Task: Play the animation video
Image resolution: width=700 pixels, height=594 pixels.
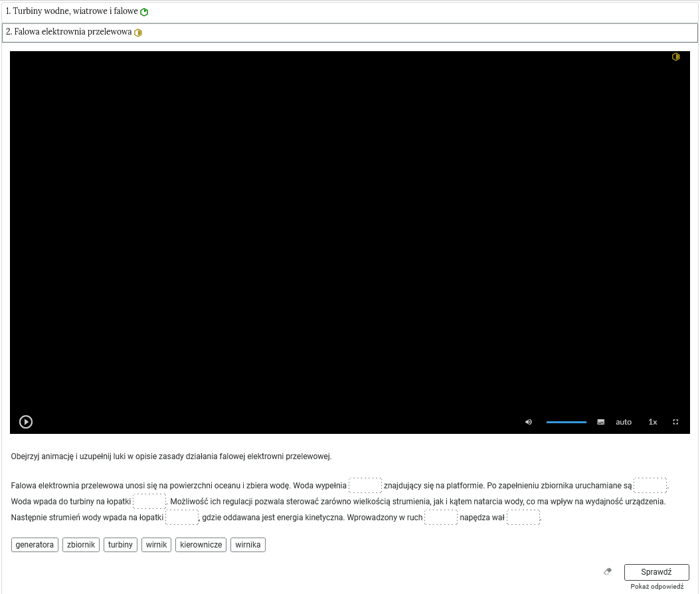Action: click(26, 422)
